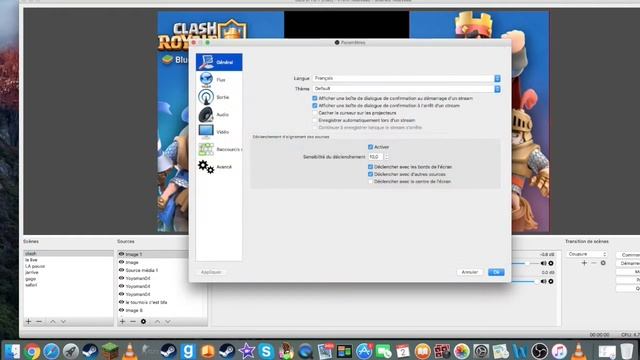
Task: Open Skype from the Dock
Action: pos(266,351)
